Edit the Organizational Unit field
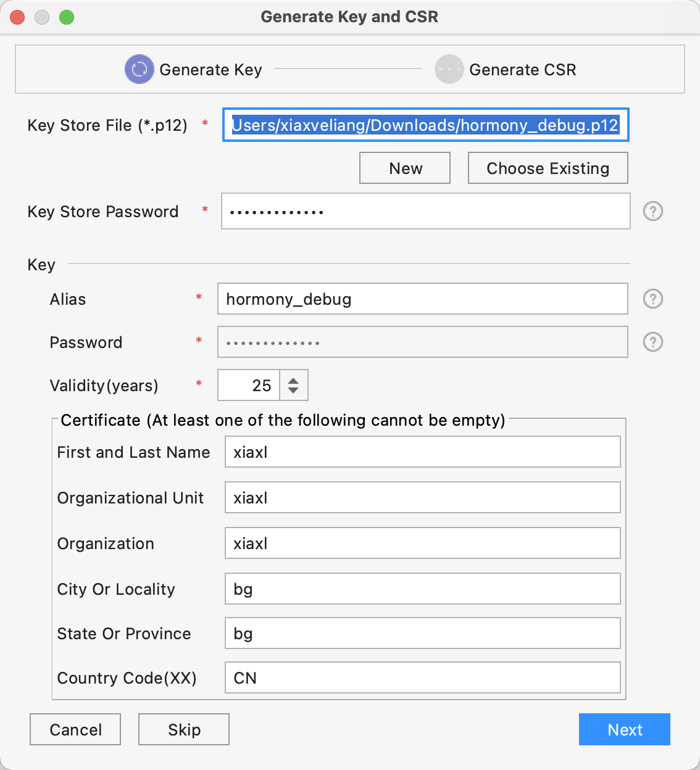 click(x=423, y=497)
